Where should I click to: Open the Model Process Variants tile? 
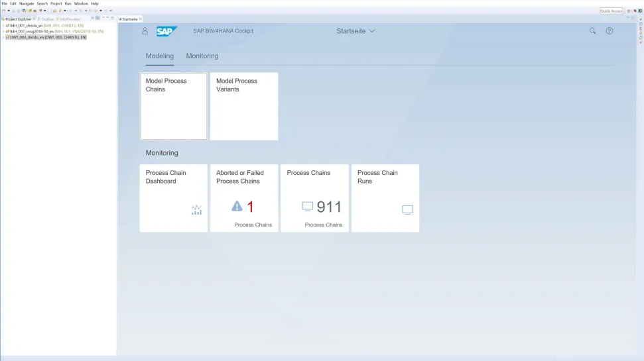coord(243,106)
